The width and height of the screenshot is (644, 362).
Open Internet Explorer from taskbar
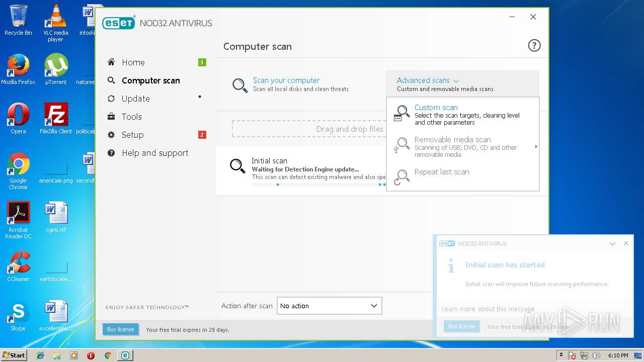(40, 355)
